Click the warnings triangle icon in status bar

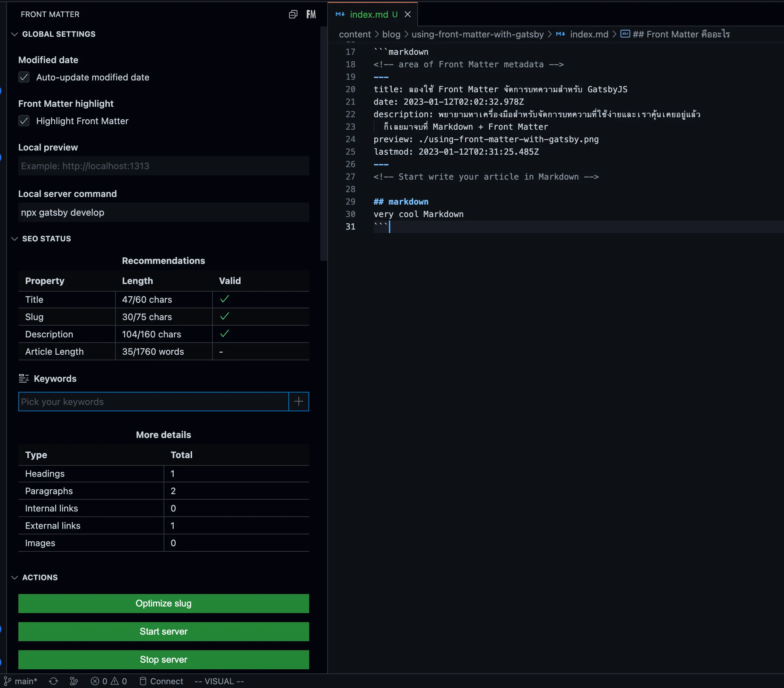click(x=115, y=681)
